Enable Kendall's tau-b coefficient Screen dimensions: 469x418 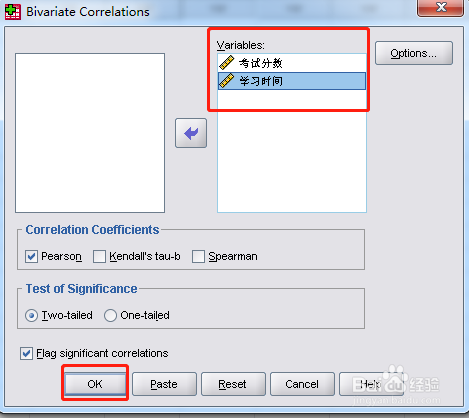(99, 257)
